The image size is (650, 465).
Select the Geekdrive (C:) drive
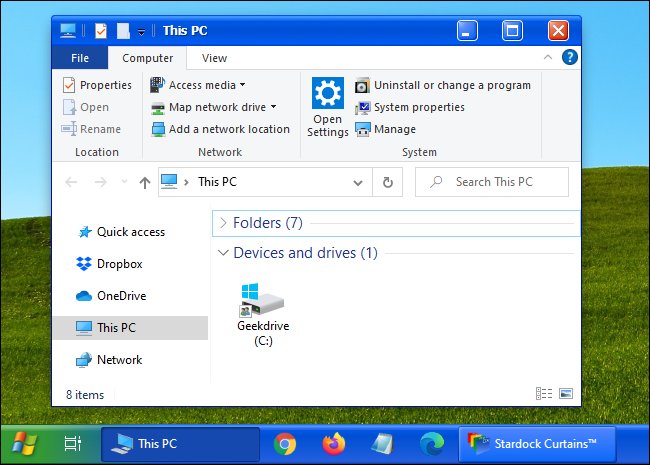tap(263, 315)
